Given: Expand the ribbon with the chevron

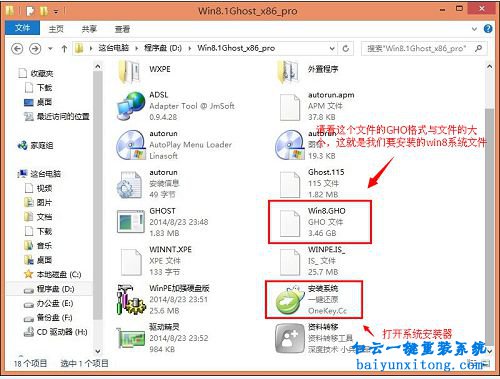Looking at the screenshot, I should click(x=475, y=29).
